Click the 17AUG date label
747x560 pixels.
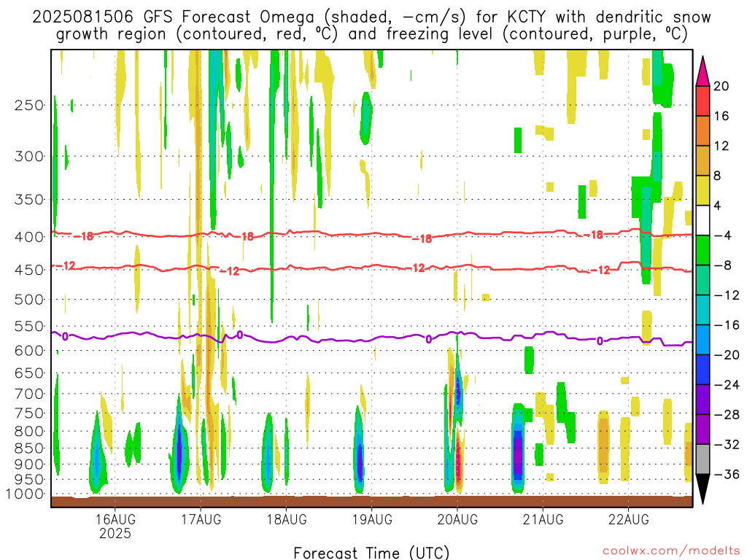pos(201,519)
